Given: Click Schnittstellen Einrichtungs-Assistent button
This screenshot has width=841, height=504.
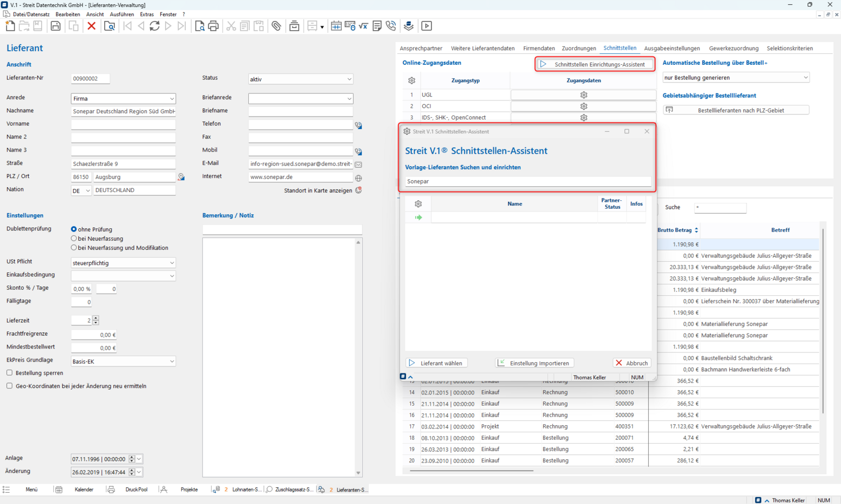Looking at the screenshot, I should 595,64.
